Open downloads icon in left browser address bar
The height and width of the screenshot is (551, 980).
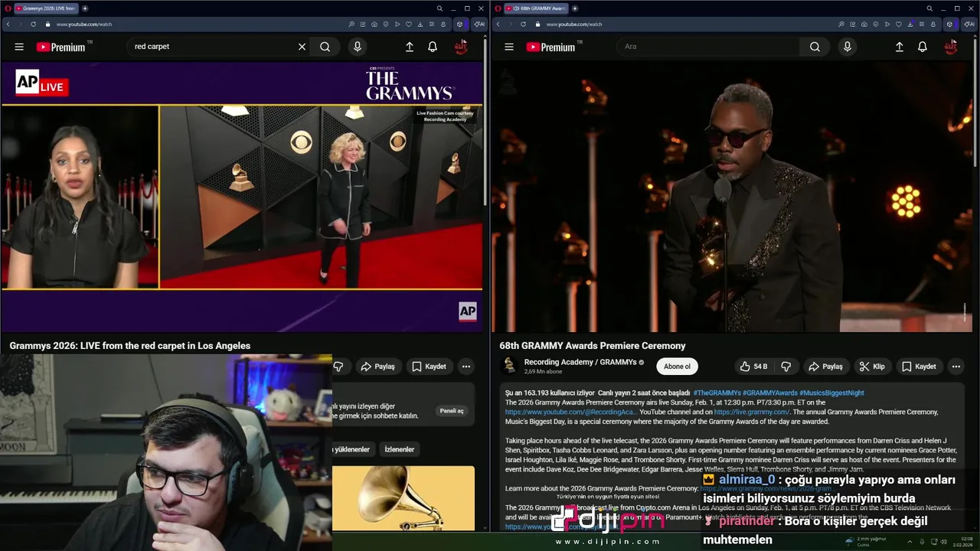pos(420,24)
